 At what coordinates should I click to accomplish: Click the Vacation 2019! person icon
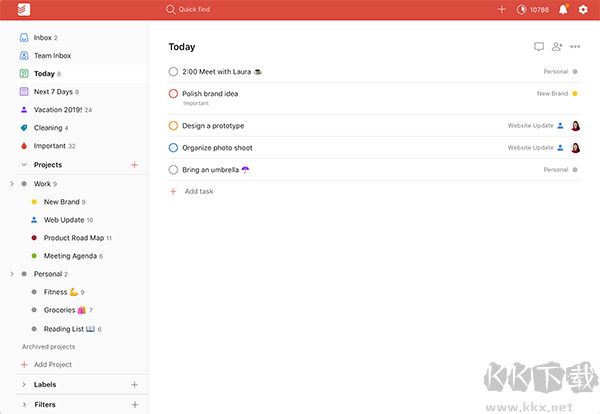[24, 110]
